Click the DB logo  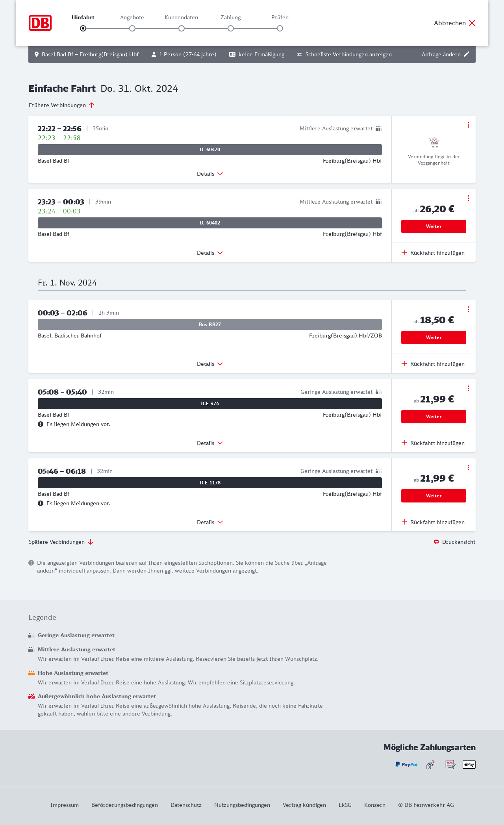[x=40, y=23]
